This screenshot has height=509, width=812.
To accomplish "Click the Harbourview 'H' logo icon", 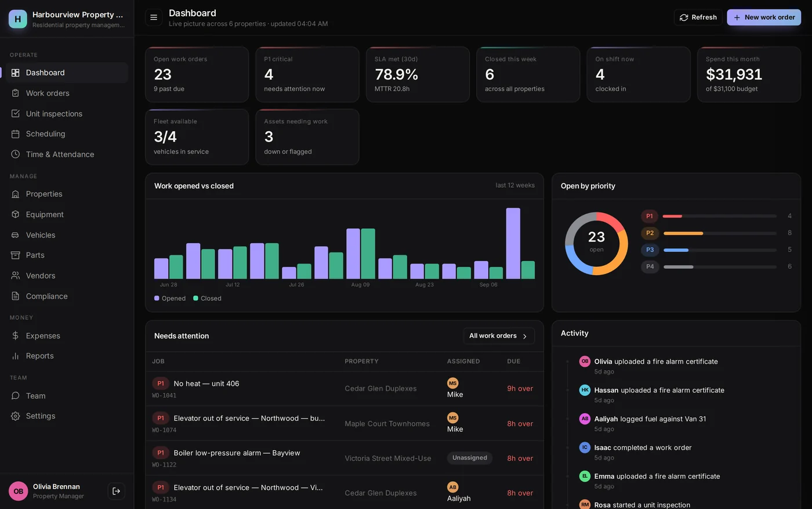I will (18, 19).
